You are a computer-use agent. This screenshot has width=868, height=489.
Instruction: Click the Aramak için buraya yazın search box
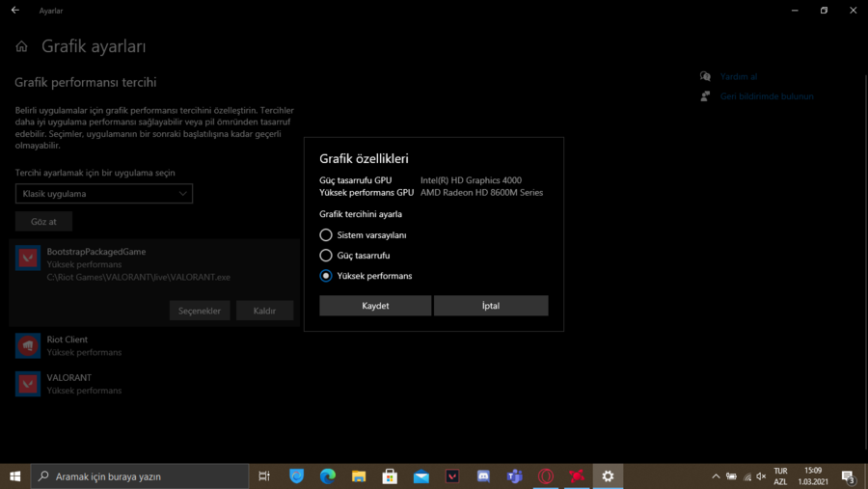pos(140,476)
